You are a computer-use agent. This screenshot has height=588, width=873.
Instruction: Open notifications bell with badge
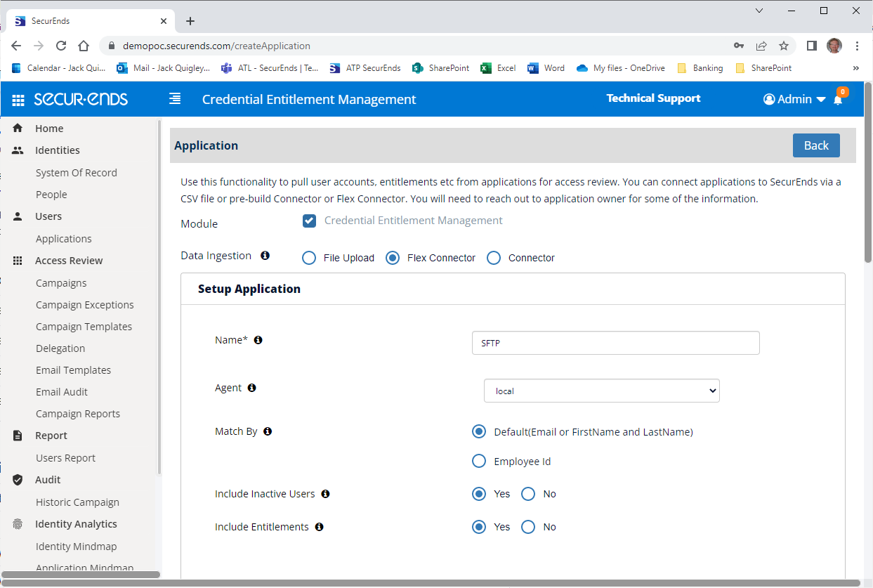coord(837,100)
